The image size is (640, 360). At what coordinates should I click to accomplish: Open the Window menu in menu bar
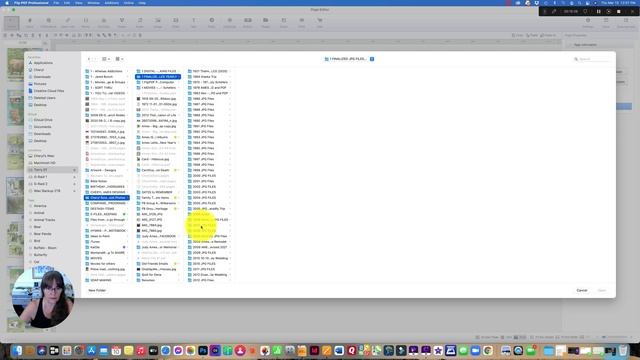point(93,2)
